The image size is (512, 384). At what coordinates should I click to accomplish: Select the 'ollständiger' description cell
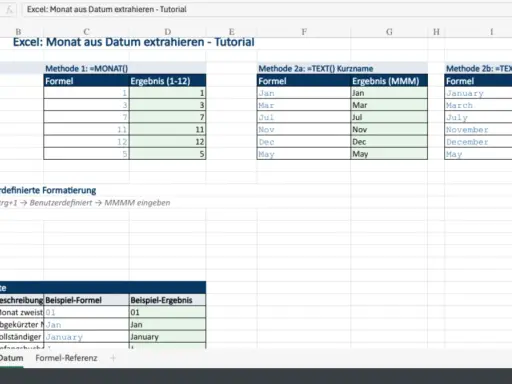[22, 337]
